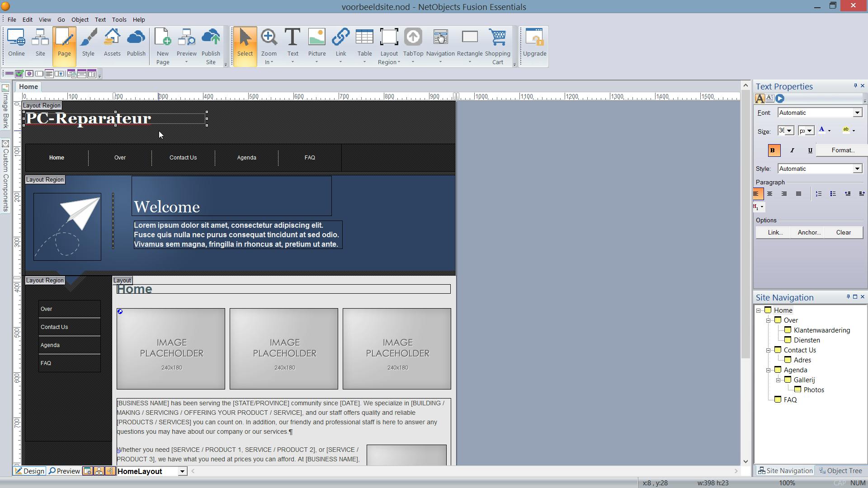Viewport: 868px width, 488px height.
Task: Toggle Underline text formatting
Action: click(x=810, y=150)
